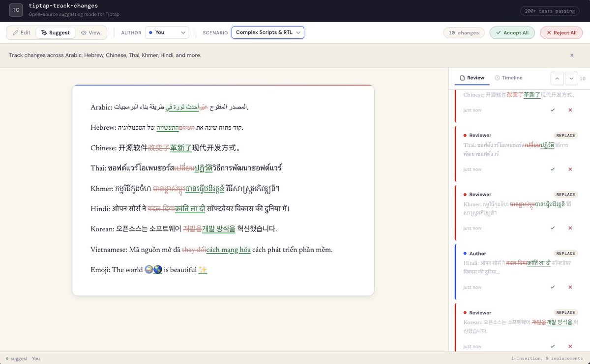Screen dimensions: 590x364
Task: Reject the Hindi change card with X
Action: point(570,287)
